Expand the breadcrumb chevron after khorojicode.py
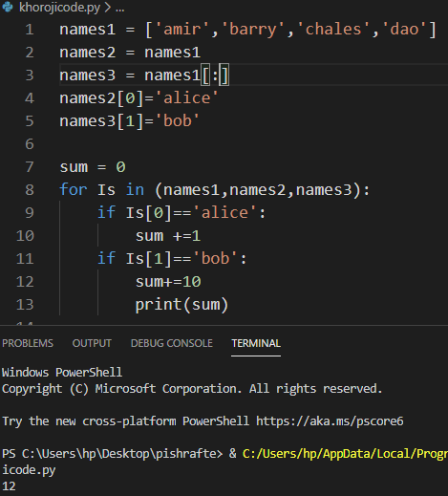The image size is (448, 496). (x=108, y=8)
